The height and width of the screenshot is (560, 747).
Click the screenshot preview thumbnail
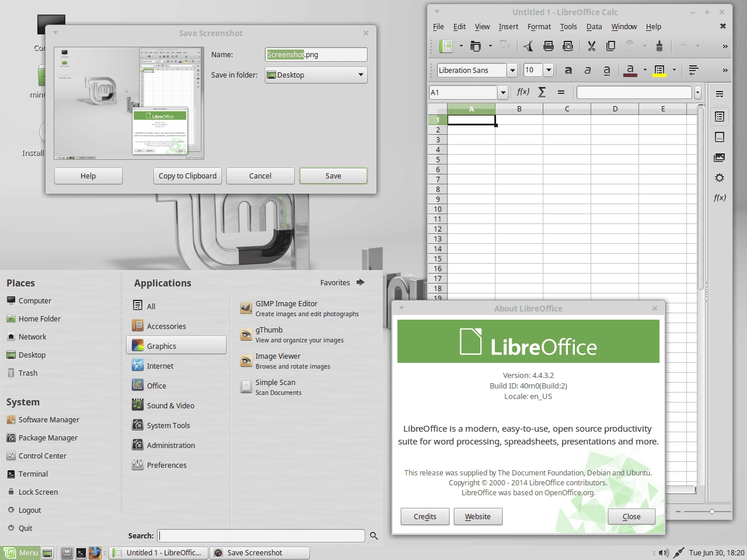coord(129,103)
